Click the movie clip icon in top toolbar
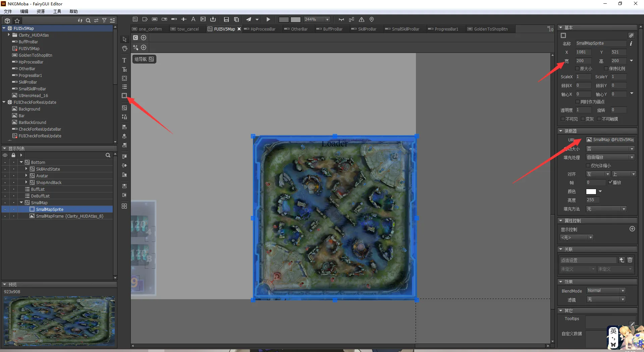Viewport: 644px width, 352px height. [203, 19]
